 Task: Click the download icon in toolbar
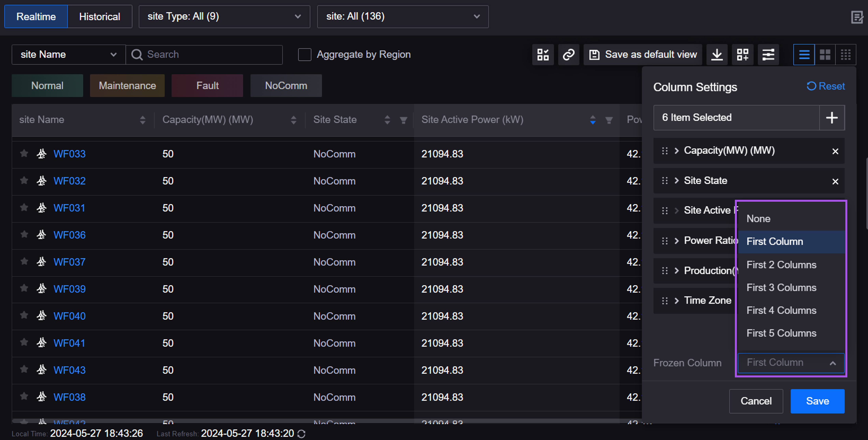click(x=717, y=55)
